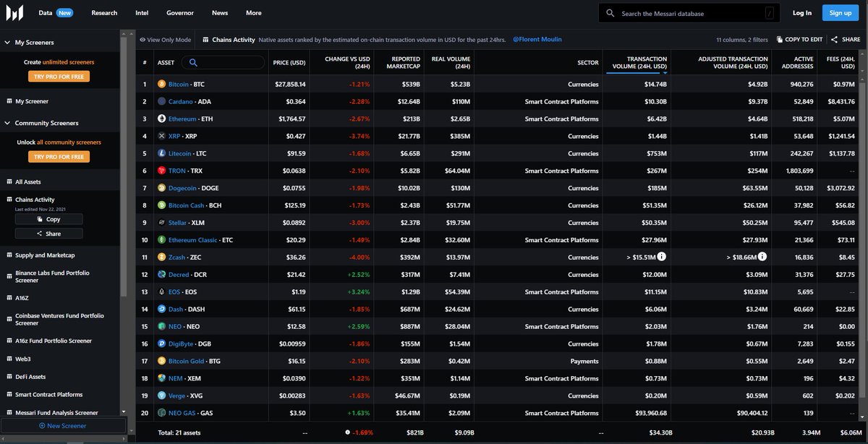Sort by Transaction Volume column header

coord(636,63)
